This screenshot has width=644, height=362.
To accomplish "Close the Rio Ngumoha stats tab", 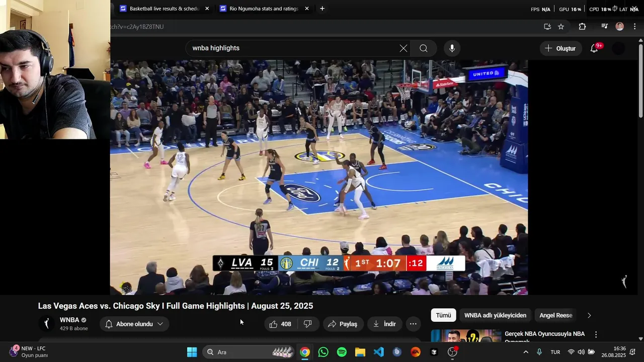I will (307, 9).
